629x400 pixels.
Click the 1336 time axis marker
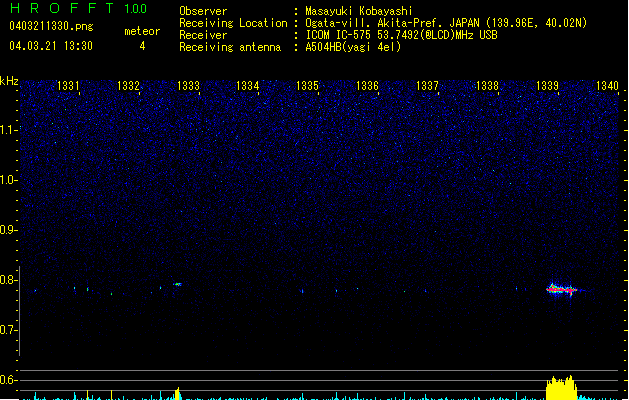367,86
